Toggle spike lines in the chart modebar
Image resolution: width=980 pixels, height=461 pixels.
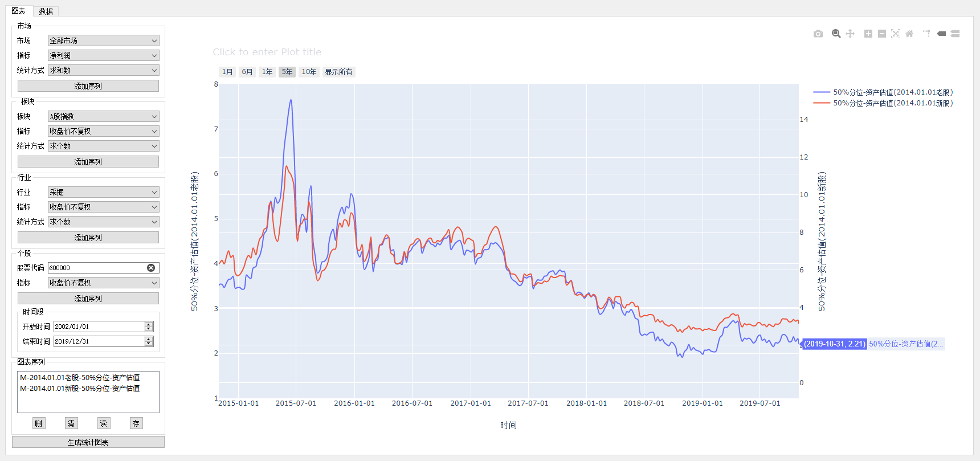(927, 34)
